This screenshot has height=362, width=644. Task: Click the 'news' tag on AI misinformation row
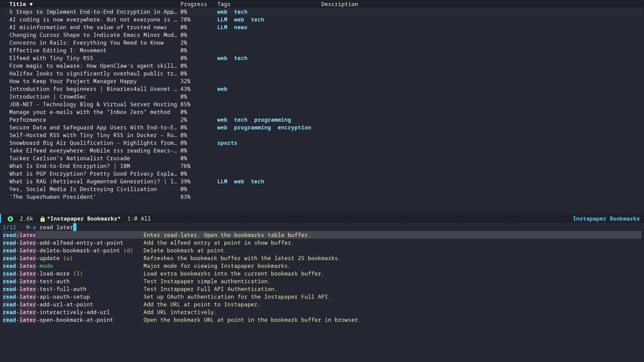coord(240,27)
